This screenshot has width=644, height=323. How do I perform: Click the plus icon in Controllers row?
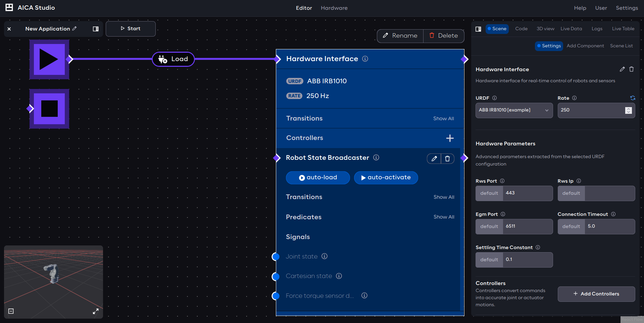click(450, 138)
